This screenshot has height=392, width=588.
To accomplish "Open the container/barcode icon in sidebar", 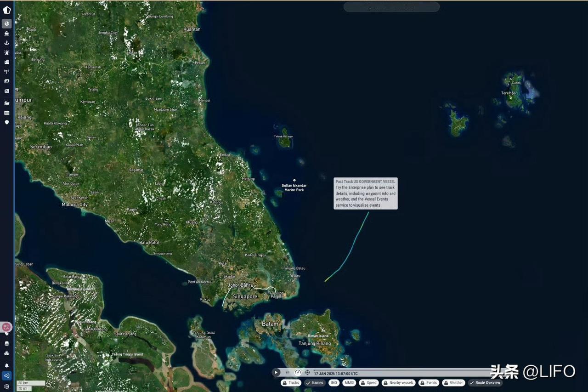I will [7, 113].
